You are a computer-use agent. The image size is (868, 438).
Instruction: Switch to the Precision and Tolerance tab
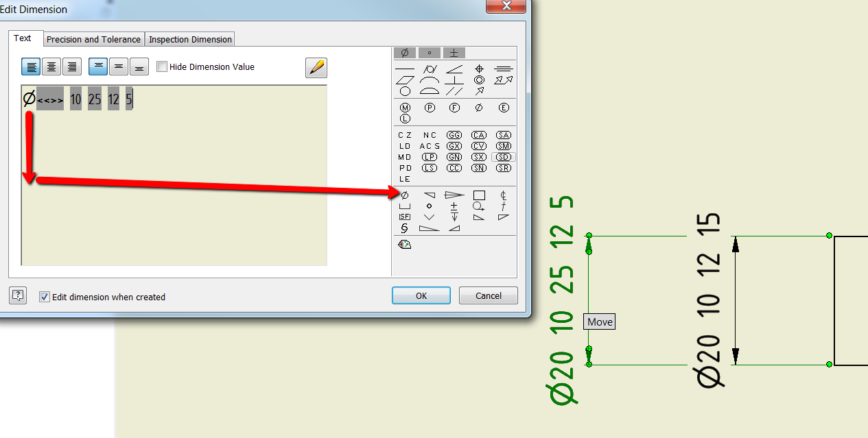pyautogui.click(x=93, y=39)
